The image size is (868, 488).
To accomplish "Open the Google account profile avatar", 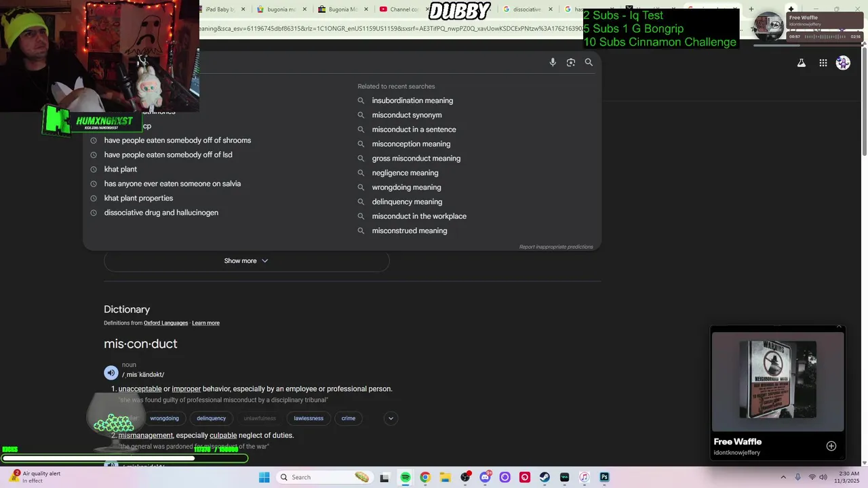I will (x=843, y=63).
